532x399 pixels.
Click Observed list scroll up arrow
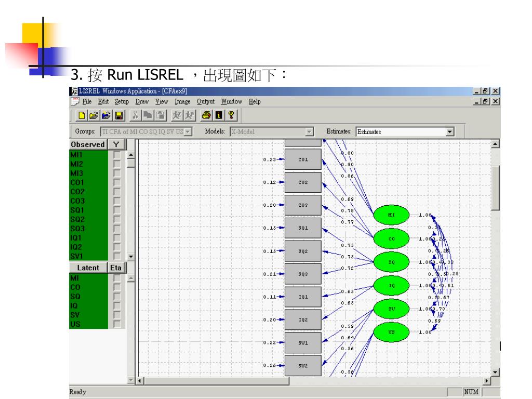pyautogui.click(x=131, y=155)
